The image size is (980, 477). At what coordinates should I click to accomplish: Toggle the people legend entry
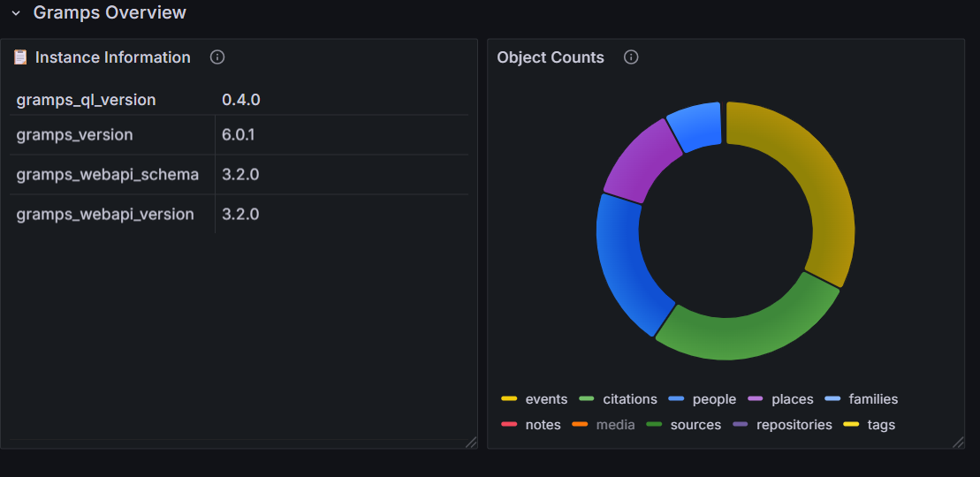coord(714,399)
